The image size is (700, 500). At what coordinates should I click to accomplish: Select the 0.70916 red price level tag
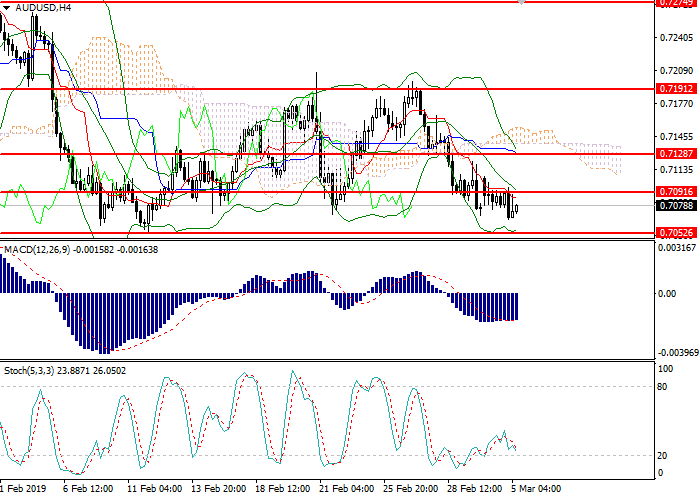674,191
